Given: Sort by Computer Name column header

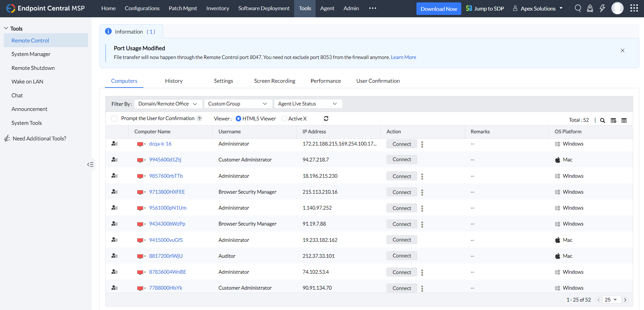Looking at the screenshot, I should point(153,132).
